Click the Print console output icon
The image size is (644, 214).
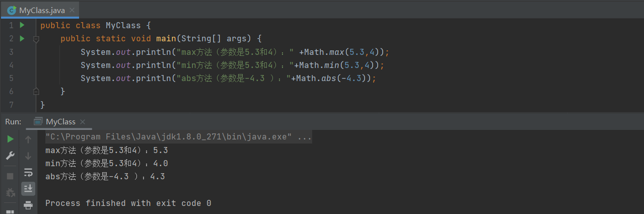coord(28,205)
